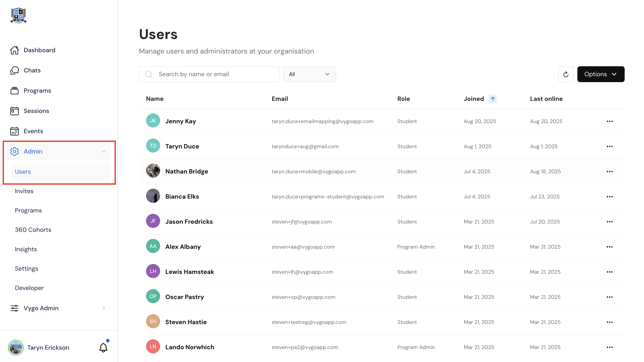Viewport: 644px width, 362px height.
Task: Open Chats via speech bubble icon
Action: pos(14,70)
